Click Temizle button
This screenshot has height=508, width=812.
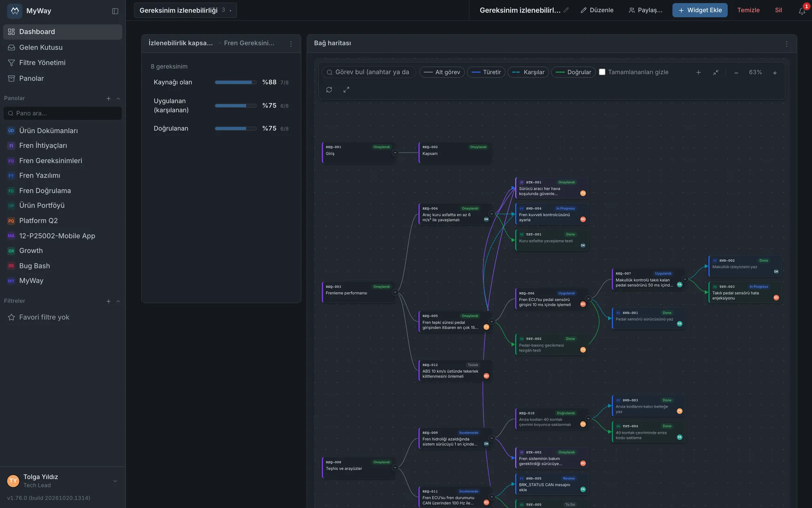748,10
